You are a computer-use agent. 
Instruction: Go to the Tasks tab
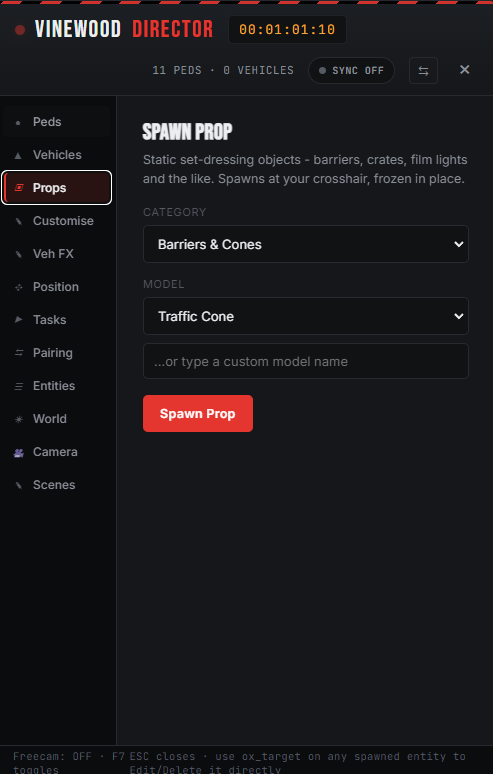(x=56, y=320)
